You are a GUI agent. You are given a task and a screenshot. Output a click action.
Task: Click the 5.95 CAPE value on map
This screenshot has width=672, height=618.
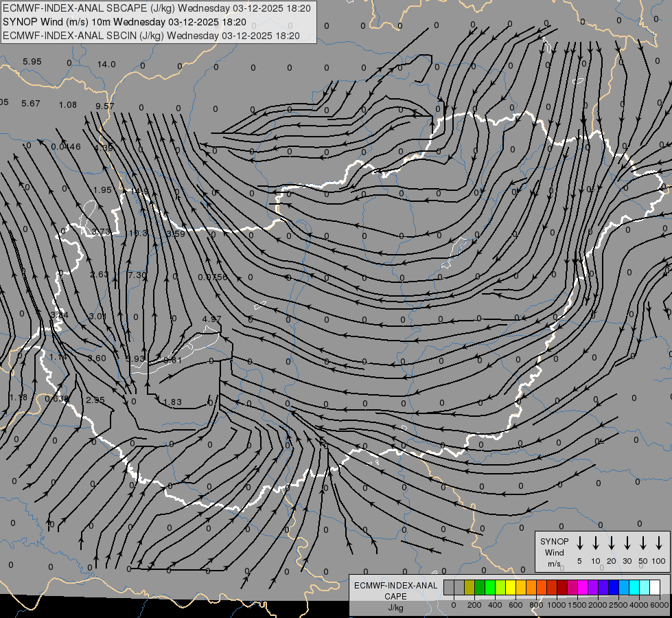[x=32, y=62]
